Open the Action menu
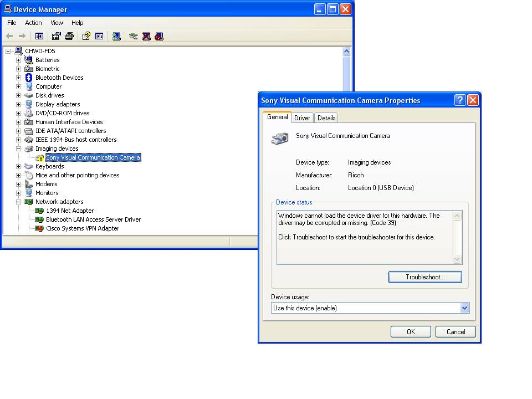This screenshot has width=532, height=399. (33, 23)
